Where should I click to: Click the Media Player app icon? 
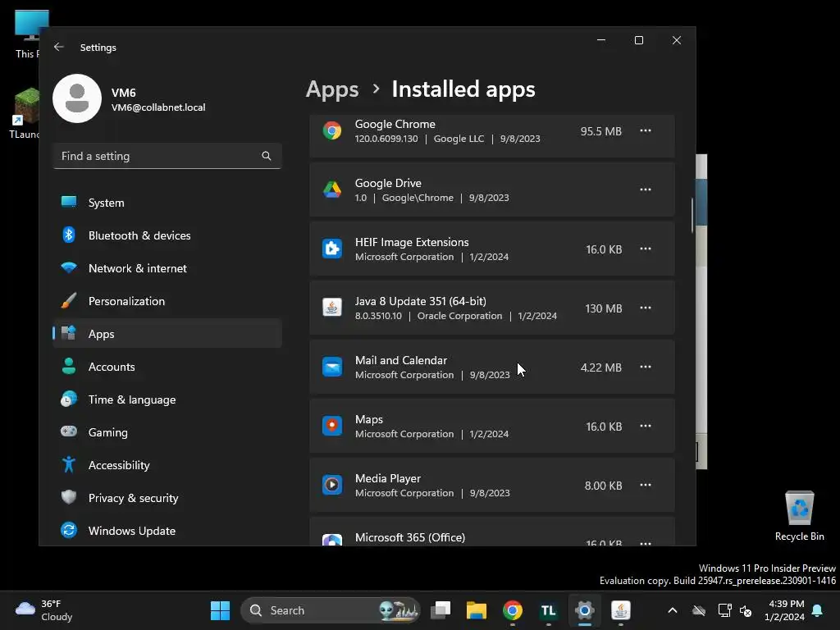click(332, 485)
